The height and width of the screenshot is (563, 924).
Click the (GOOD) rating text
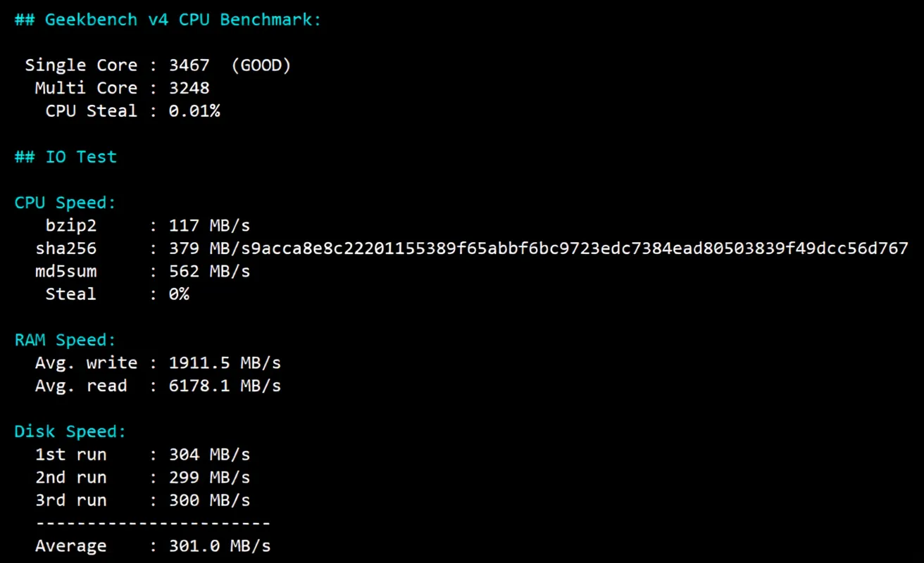261,65
